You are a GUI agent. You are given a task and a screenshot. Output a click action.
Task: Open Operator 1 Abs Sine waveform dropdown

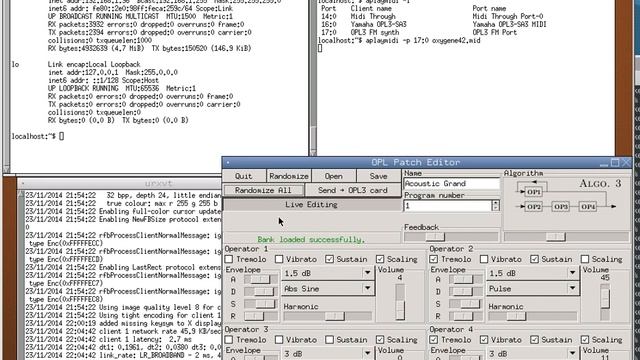point(328,289)
